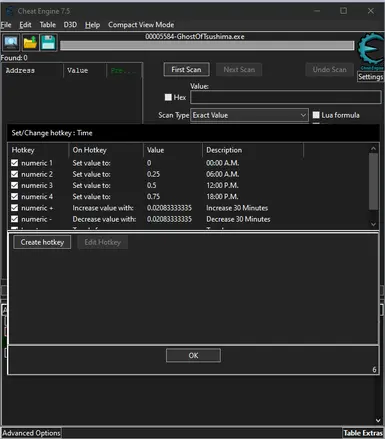Click value 0.25 in hotkey list
The width and height of the screenshot is (385, 439).
pyautogui.click(x=153, y=174)
